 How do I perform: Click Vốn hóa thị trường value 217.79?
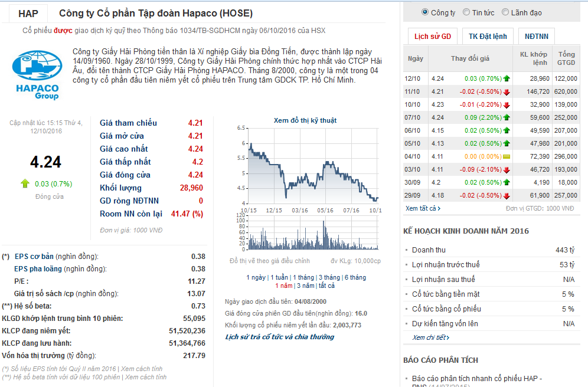194,356
